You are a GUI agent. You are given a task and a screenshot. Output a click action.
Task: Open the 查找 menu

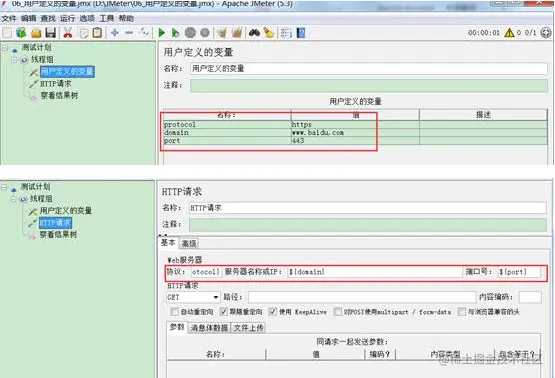[x=48, y=18]
